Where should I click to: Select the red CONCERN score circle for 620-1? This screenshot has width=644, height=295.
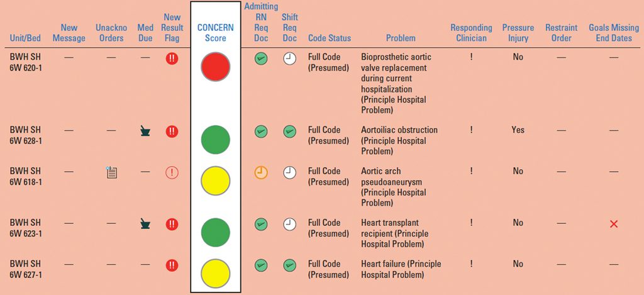pyautogui.click(x=216, y=67)
